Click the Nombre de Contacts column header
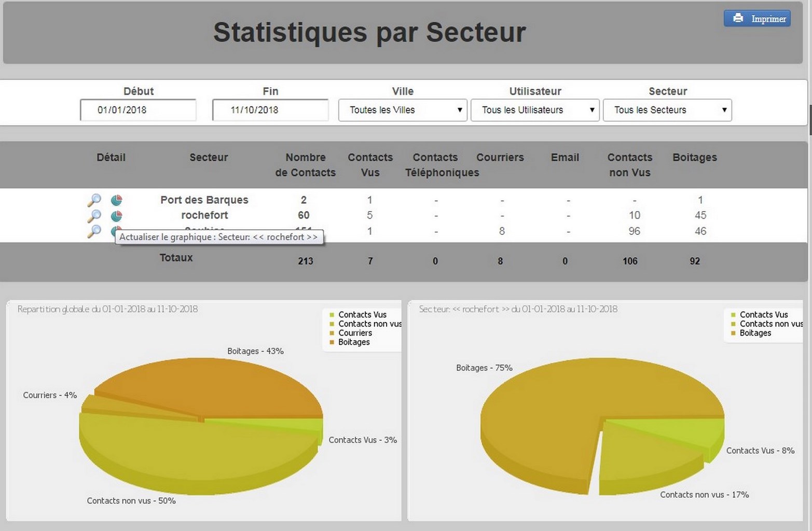Image resolution: width=812 pixels, height=531 pixels. 305,165
